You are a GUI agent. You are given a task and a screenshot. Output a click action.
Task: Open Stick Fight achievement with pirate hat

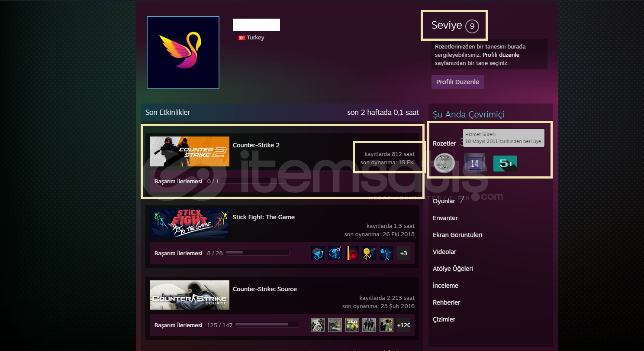point(318,253)
